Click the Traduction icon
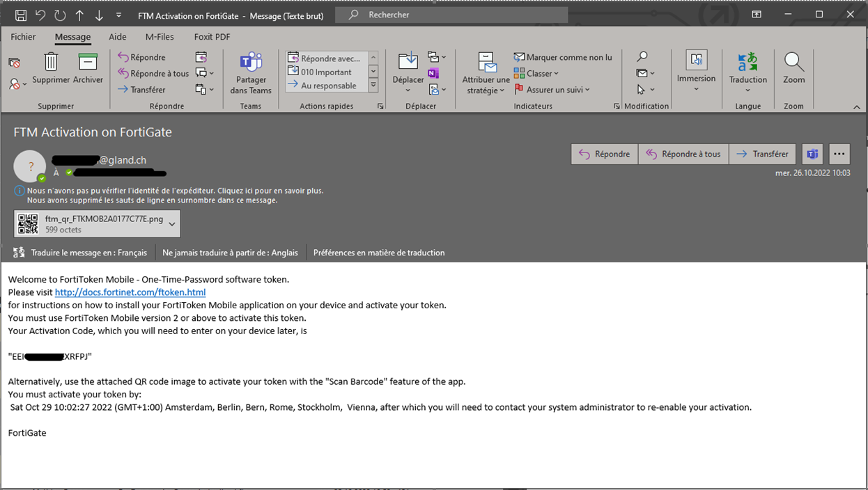Screen dimensions: 868x490 [747, 63]
